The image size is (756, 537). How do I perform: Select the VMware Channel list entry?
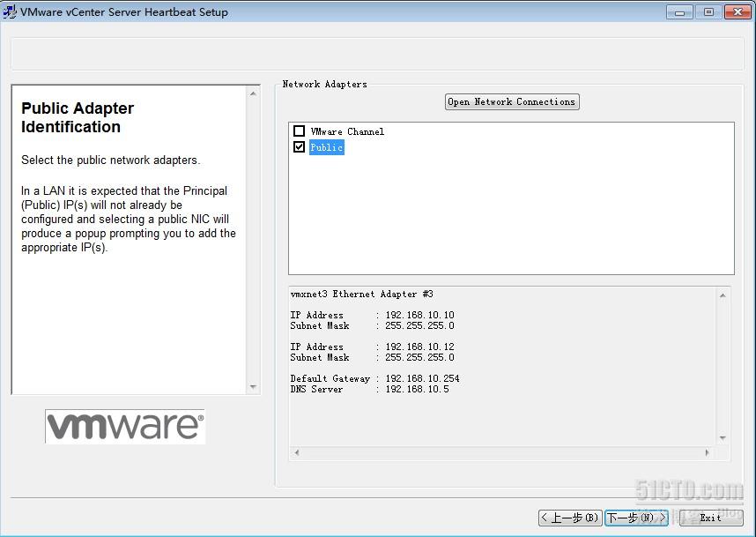(x=347, y=131)
